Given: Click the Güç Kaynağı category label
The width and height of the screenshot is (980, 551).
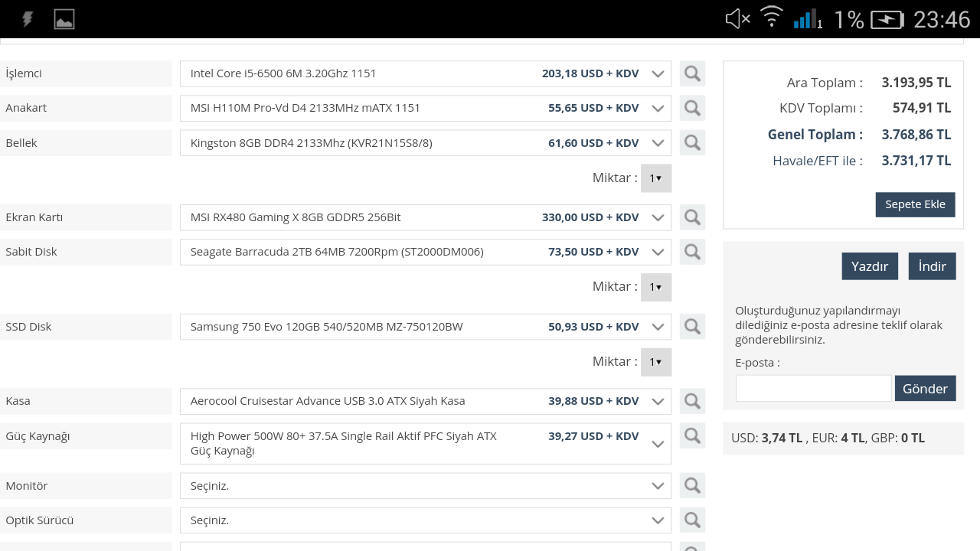Looking at the screenshot, I should pos(38,436).
